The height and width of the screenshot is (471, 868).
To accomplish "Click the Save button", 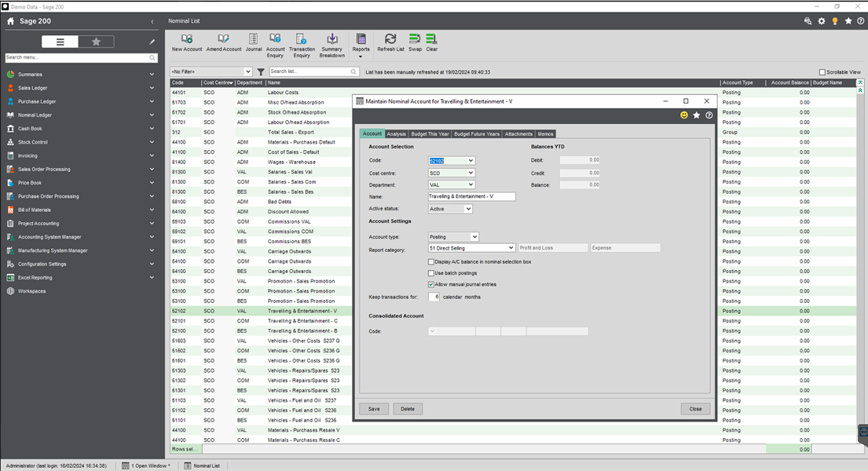I will pos(374,409).
